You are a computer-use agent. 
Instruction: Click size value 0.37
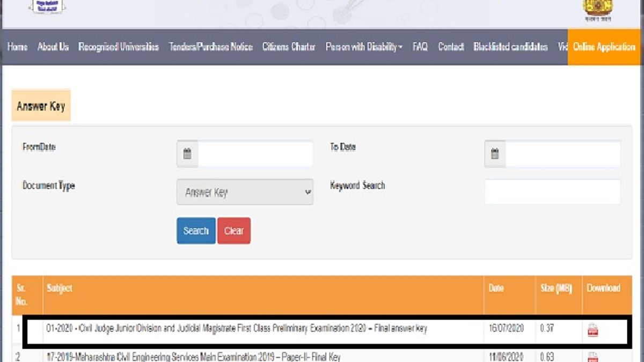pos(547,328)
